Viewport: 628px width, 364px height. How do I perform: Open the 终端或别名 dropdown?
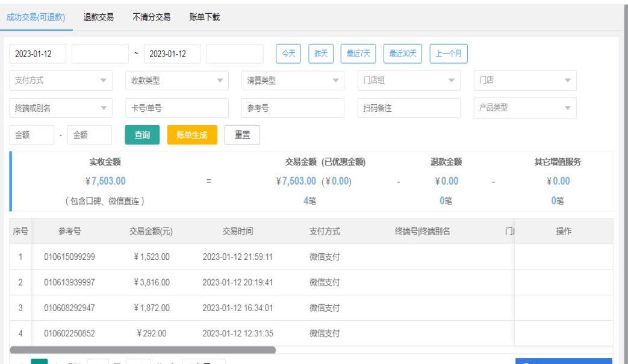(x=61, y=108)
